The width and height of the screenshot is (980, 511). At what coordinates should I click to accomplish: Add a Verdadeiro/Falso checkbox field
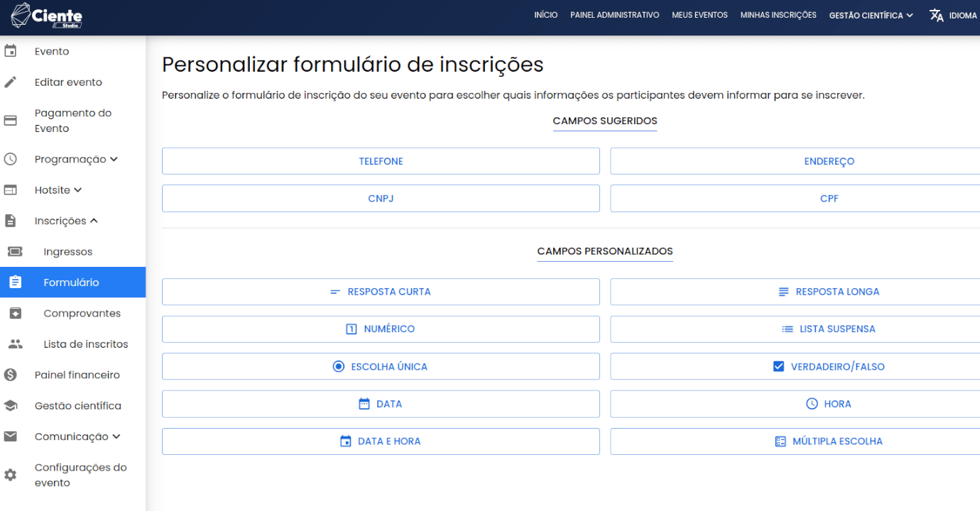[829, 367]
